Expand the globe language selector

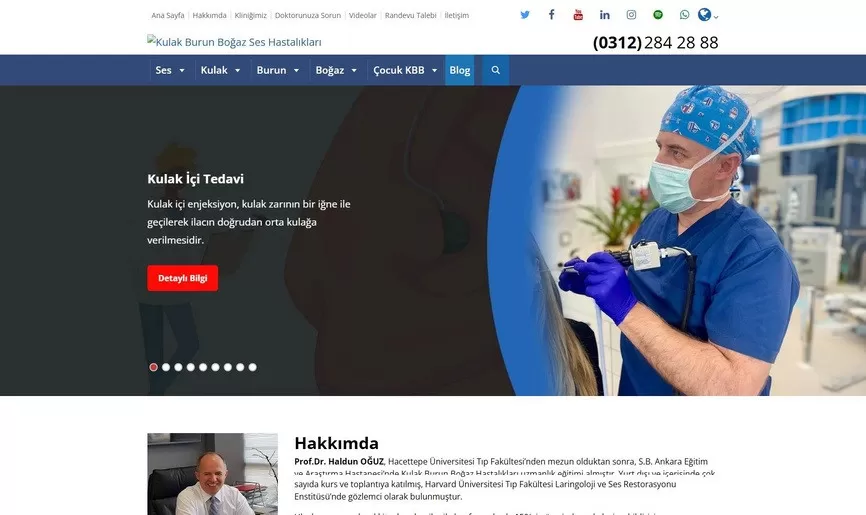point(708,15)
